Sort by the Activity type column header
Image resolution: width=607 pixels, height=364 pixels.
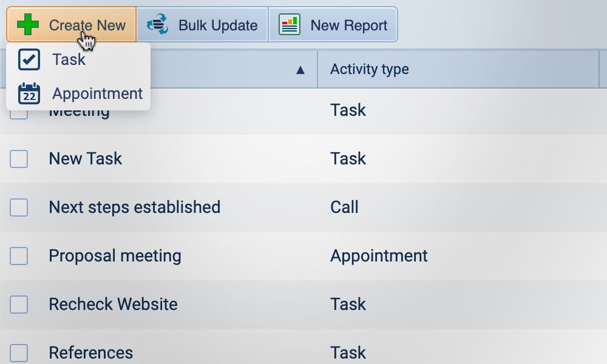point(369,69)
